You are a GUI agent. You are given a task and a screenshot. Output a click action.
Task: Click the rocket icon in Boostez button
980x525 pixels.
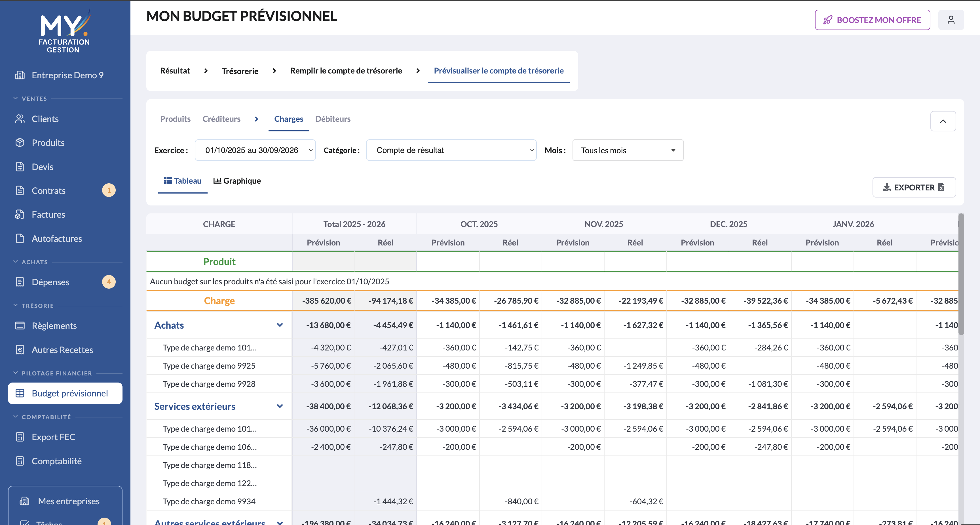point(828,20)
